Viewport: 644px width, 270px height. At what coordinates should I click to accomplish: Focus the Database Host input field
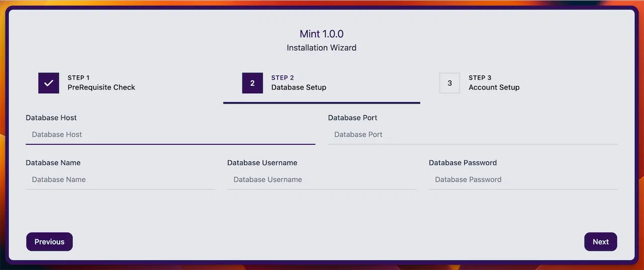coord(171,135)
